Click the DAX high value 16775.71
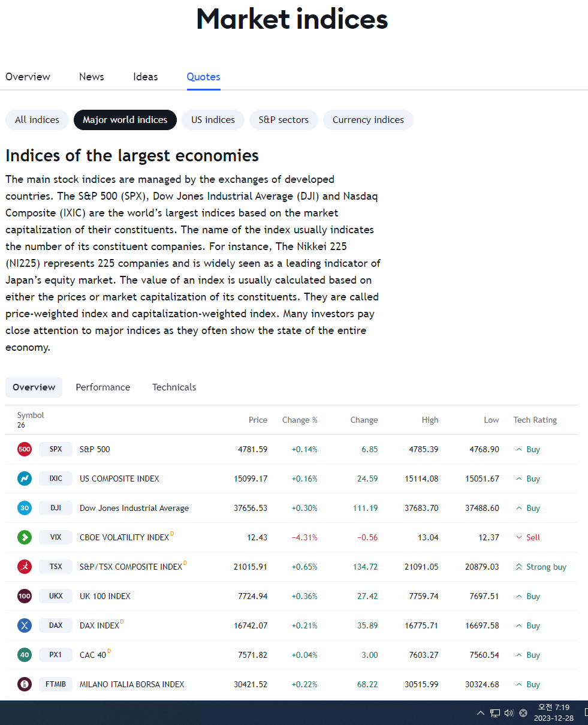 pyautogui.click(x=421, y=625)
